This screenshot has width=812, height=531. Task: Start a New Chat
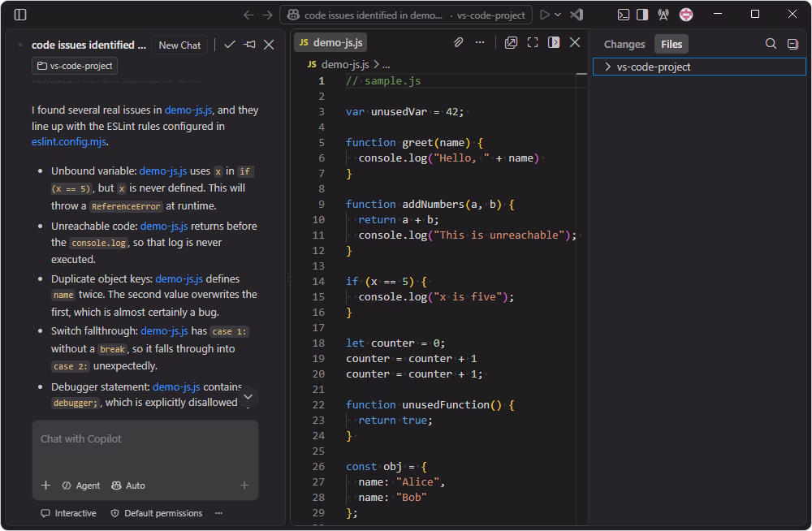[179, 45]
